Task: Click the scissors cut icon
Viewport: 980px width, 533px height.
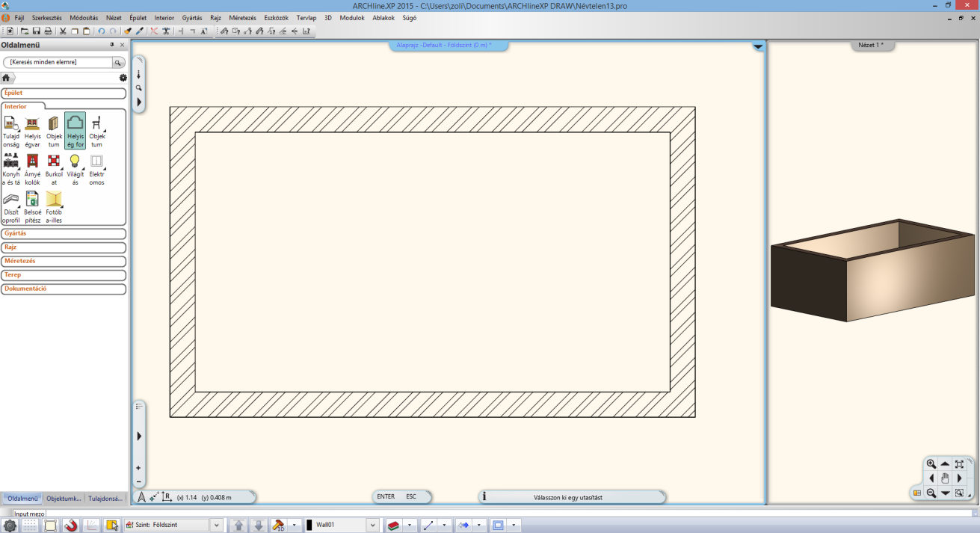Action: 63,31
